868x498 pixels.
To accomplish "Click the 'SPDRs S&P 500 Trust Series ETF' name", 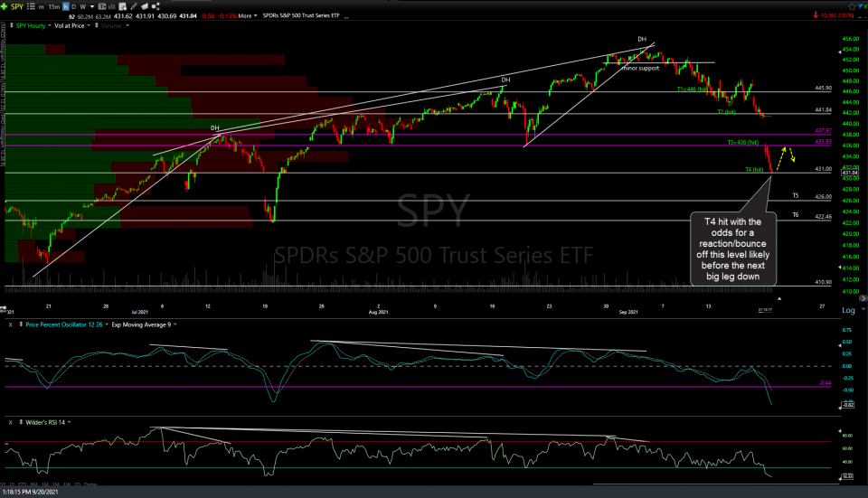I will coord(300,16).
